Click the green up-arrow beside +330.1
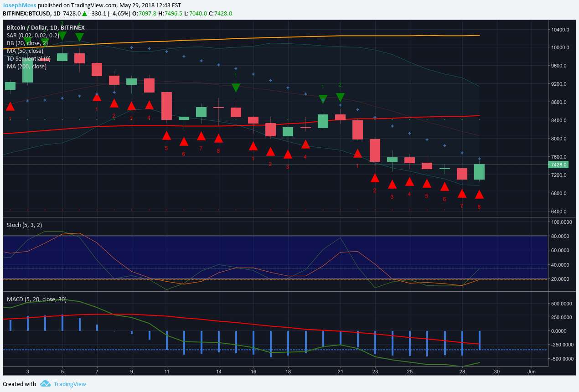This screenshot has height=392, width=579. coord(84,14)
